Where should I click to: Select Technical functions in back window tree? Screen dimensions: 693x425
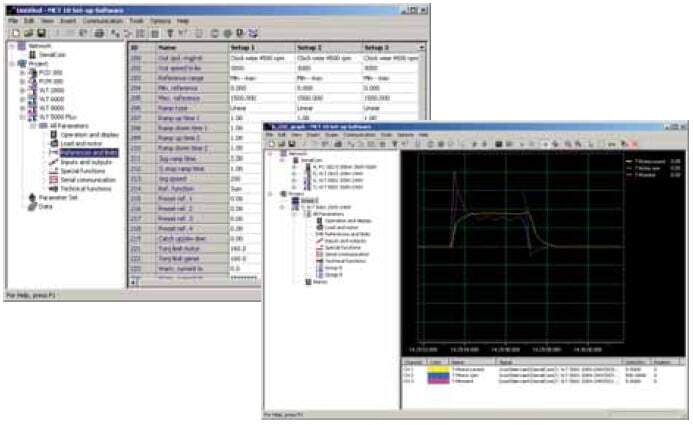point(86,189)
